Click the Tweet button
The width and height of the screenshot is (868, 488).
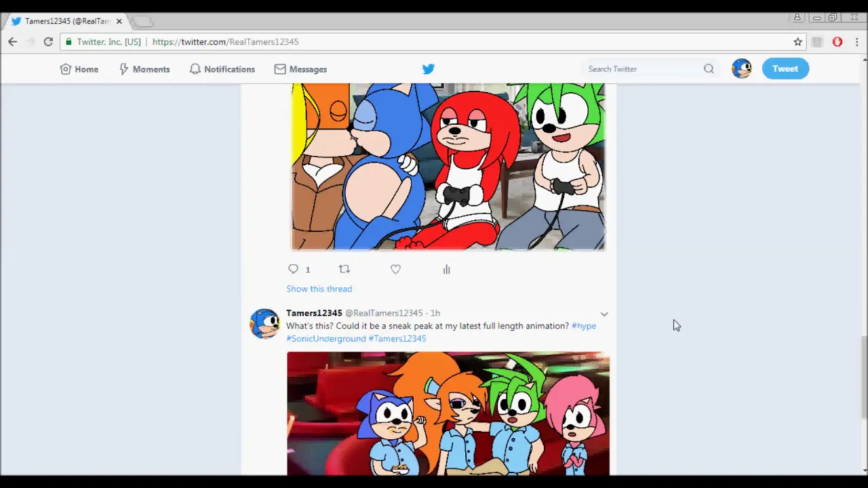click(x=785, y=68)
